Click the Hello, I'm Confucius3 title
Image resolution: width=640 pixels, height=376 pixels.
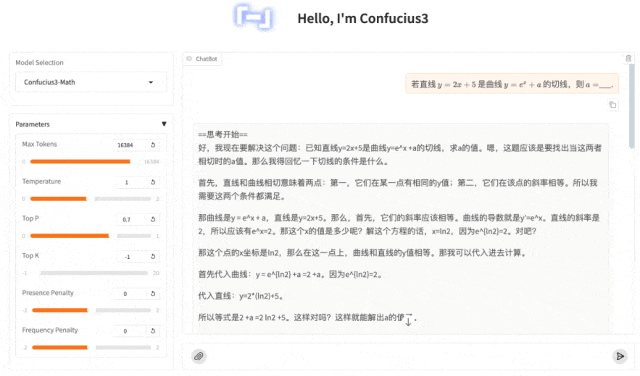click(x=363, y=18)
